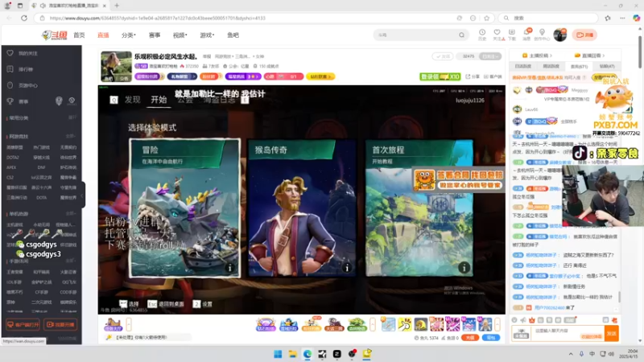Click the crown icon in chat toolbar
Viewport: 644px width, 362px height.
(x=532, y=320)
